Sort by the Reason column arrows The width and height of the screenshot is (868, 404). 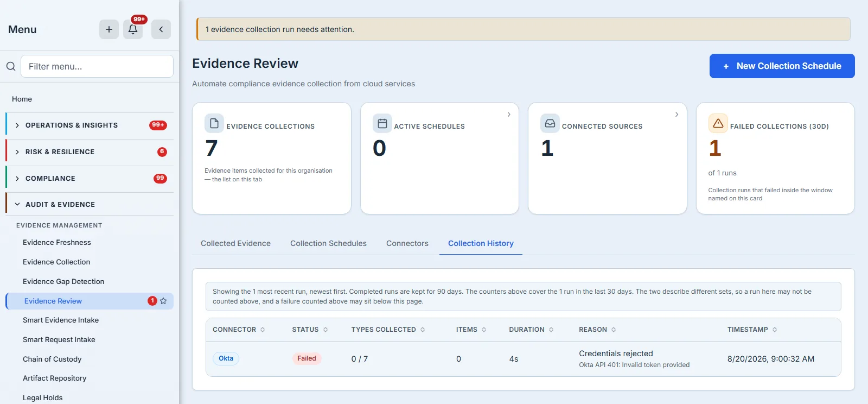click(x=614, y=330)
